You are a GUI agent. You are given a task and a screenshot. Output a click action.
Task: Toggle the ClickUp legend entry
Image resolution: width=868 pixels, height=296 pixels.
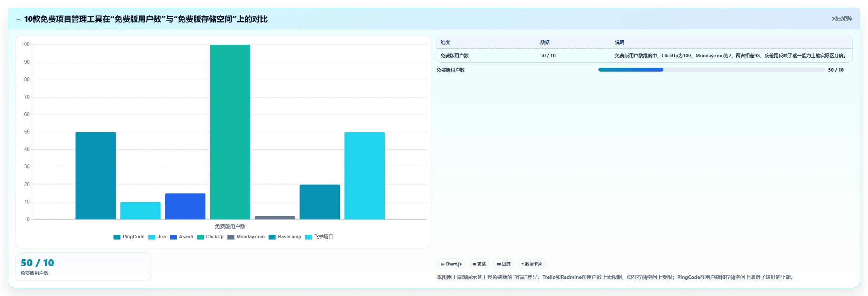click(x=210, y=237)
